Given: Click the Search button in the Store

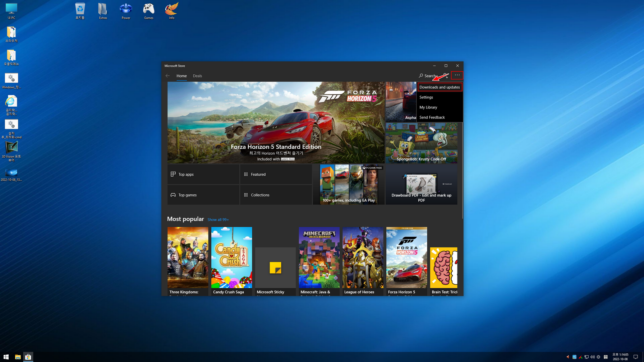Looking at the screenshot, I should (x=428, y=76).
